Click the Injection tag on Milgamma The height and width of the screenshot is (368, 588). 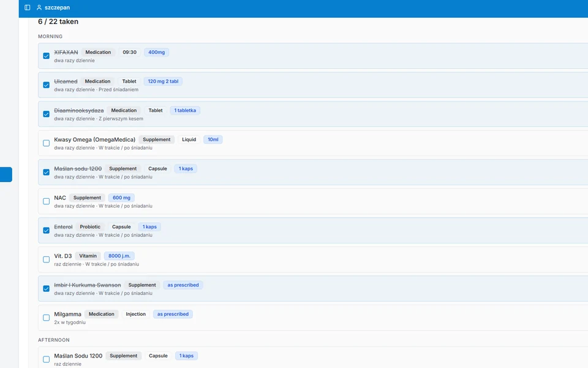pos(136,314)
